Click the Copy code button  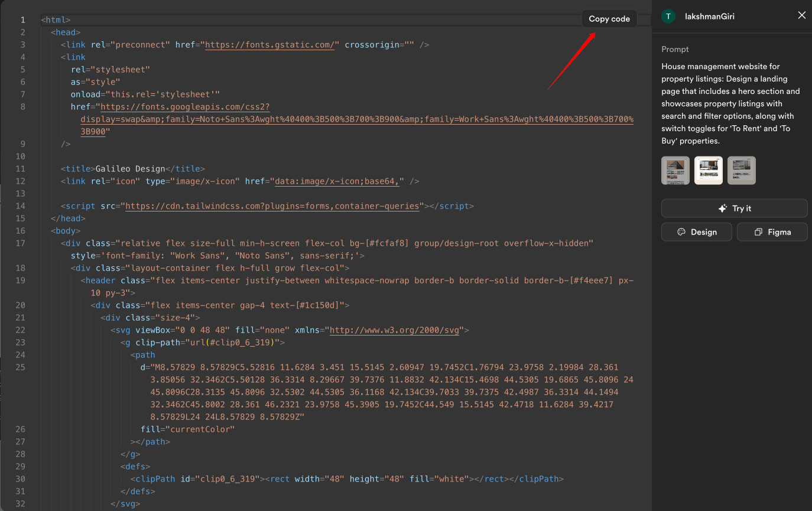point(609,18)
